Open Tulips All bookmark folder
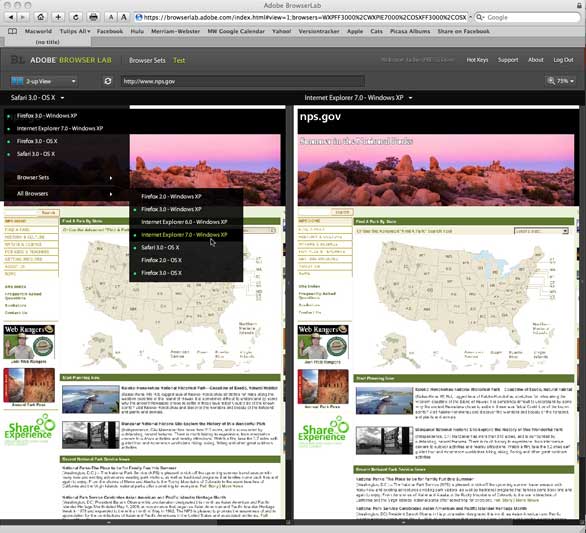586x533 pixels. [75, 31]
